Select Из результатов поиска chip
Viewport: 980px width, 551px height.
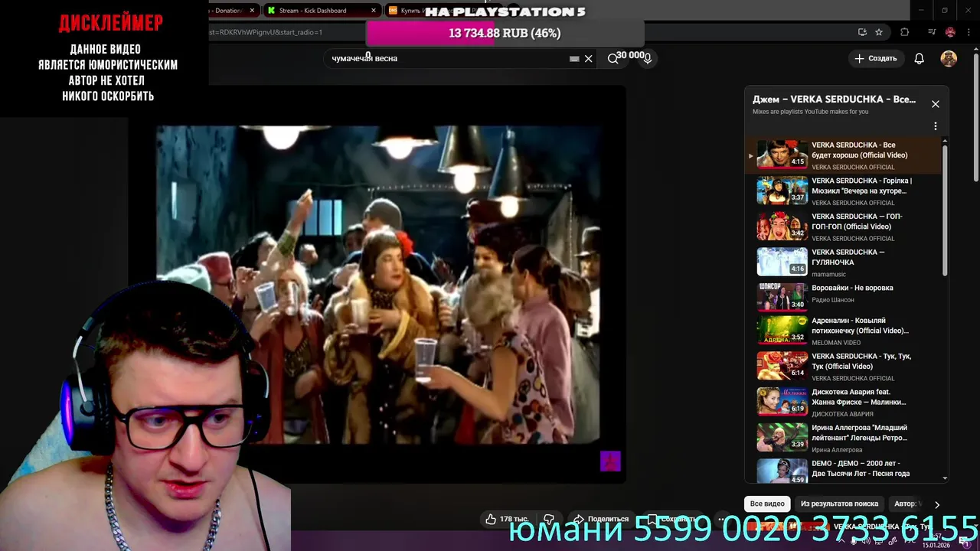[839, 504]
